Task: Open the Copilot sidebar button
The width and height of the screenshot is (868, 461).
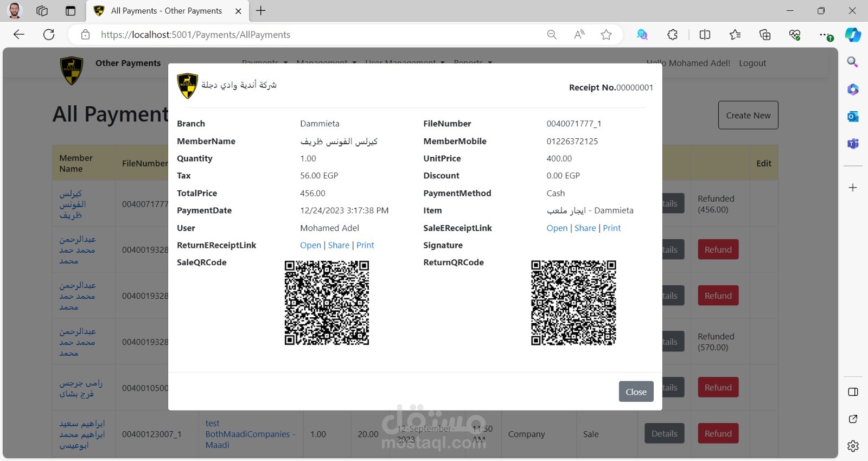Action: (x=853, y=35)
